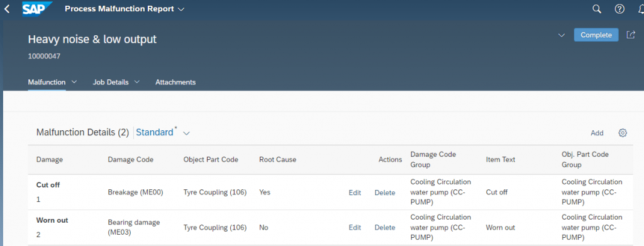Click the Root Cause value Yes
The image size is (644, 246).
tap(265, 192)
